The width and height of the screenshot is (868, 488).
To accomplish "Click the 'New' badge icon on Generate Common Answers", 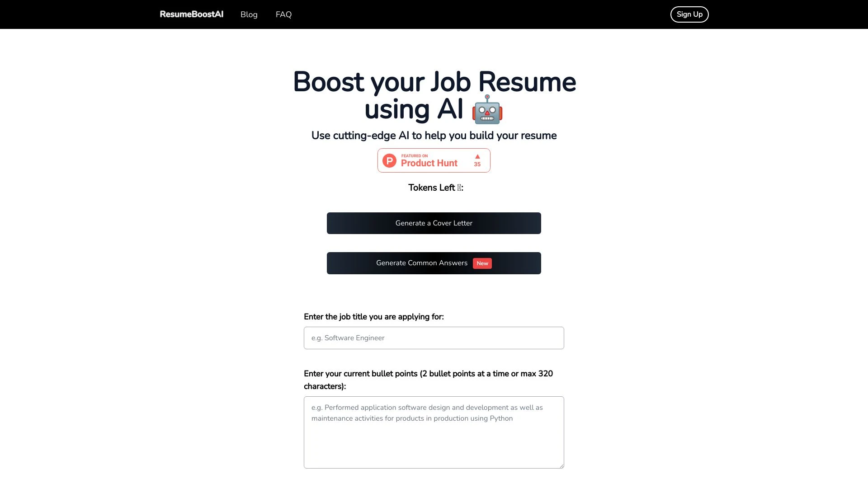I will pos(481,263).
